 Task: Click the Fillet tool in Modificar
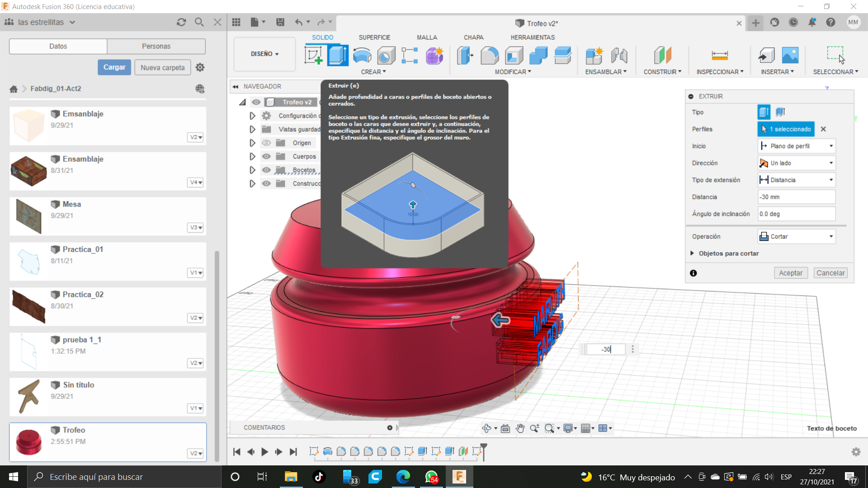pos(490,55)
